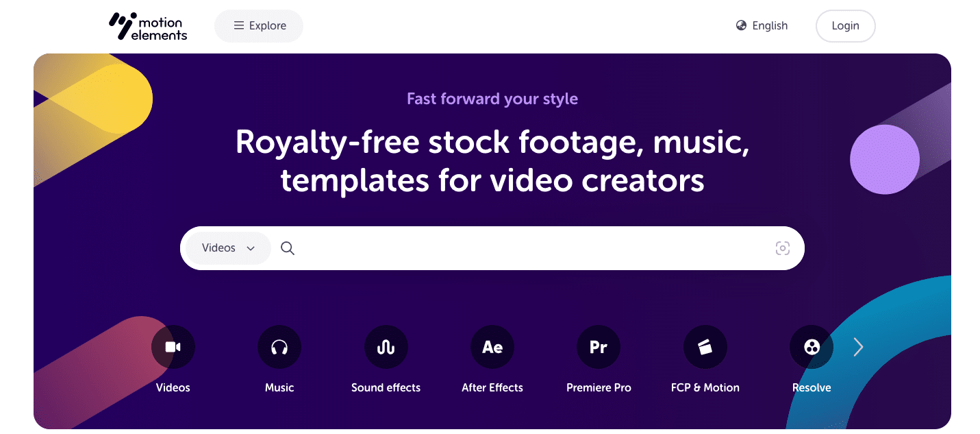Open the language selector showing English
Screen dimensions: 980x434
pyautogui.click(x=762, y=25)
